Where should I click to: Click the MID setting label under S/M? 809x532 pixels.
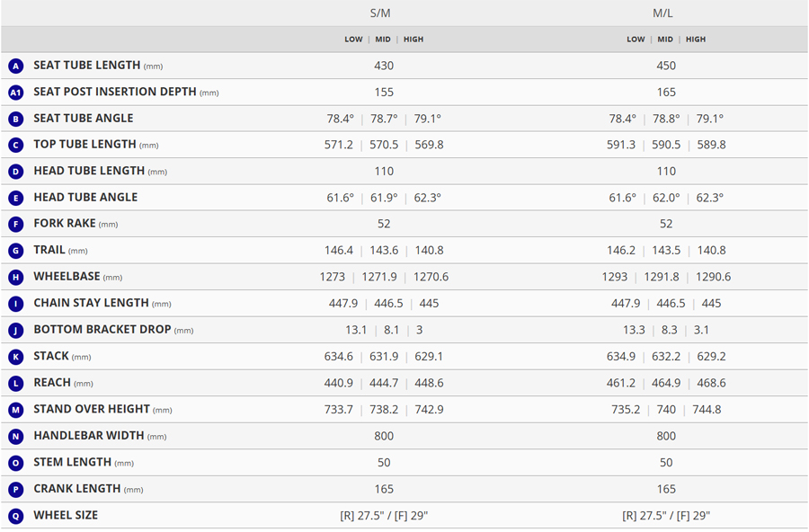[383, 40]
